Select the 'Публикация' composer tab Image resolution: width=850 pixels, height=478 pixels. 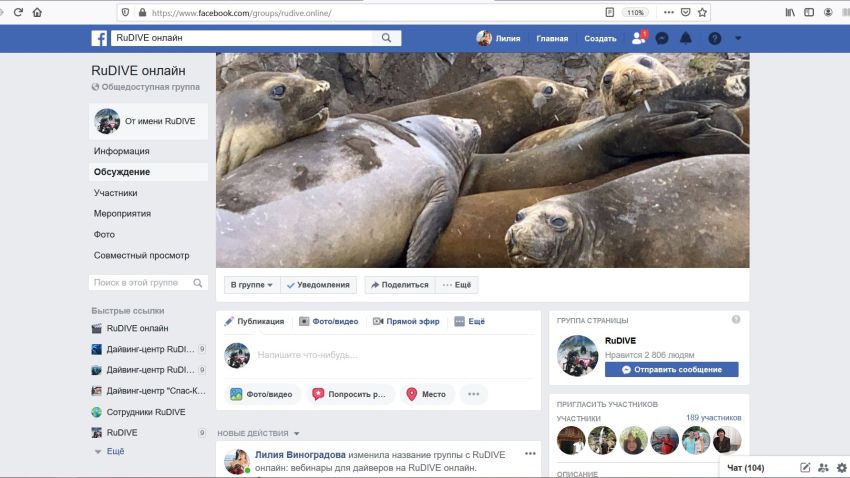(254, 321)
